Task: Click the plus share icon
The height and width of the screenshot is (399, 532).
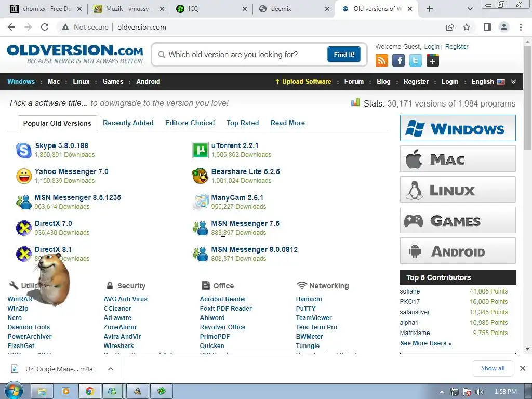Action: [433, 60]
